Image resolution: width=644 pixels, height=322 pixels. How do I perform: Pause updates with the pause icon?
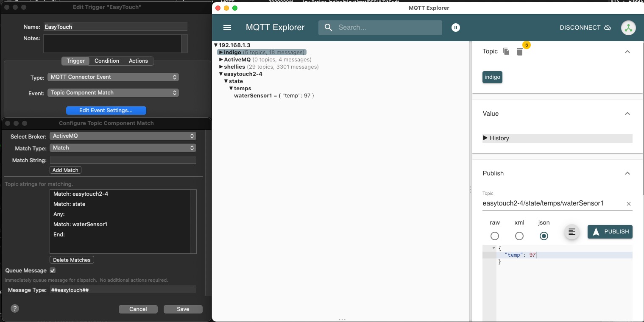pos(456,28)
